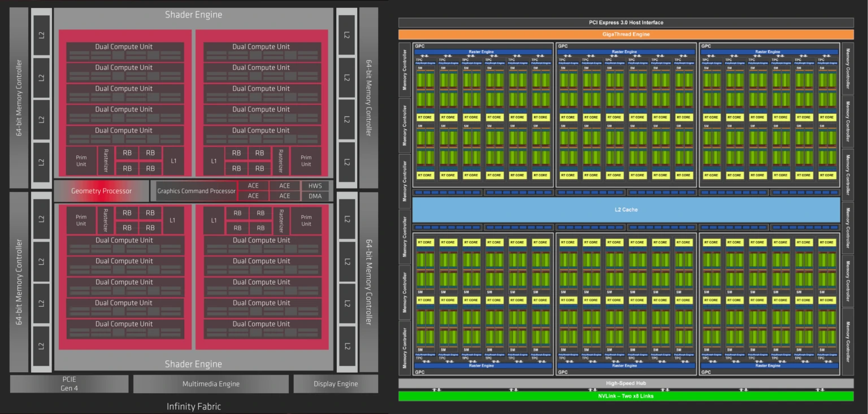Image resolution: width=868 pixels, height=414 pixels.
Task: Select the Geometry Processor block
Action: click(102, 191)
